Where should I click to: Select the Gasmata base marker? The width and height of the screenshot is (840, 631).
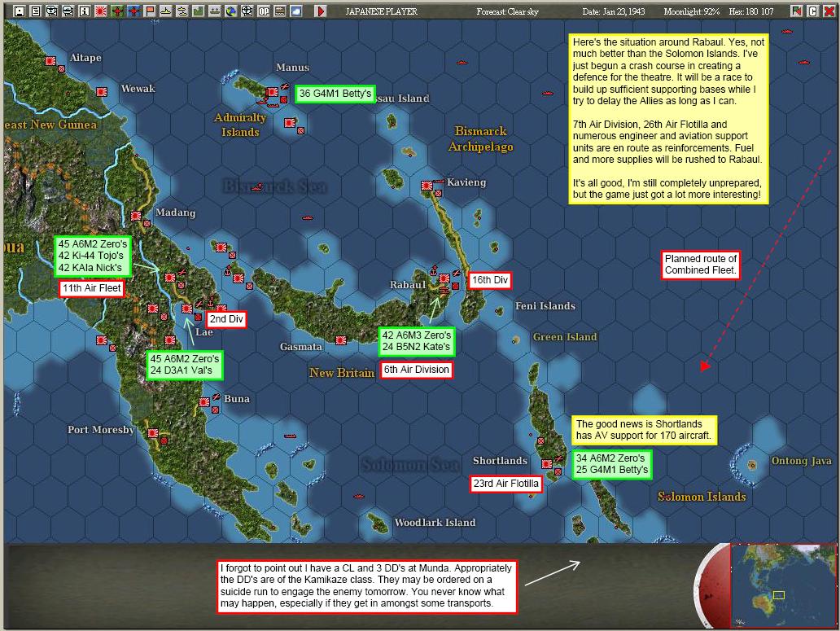341,340
